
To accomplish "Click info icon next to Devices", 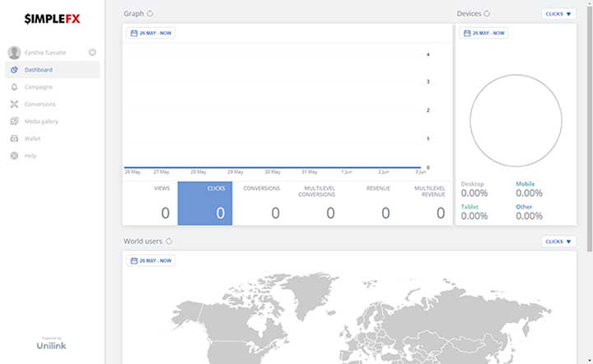I will 487,14.
